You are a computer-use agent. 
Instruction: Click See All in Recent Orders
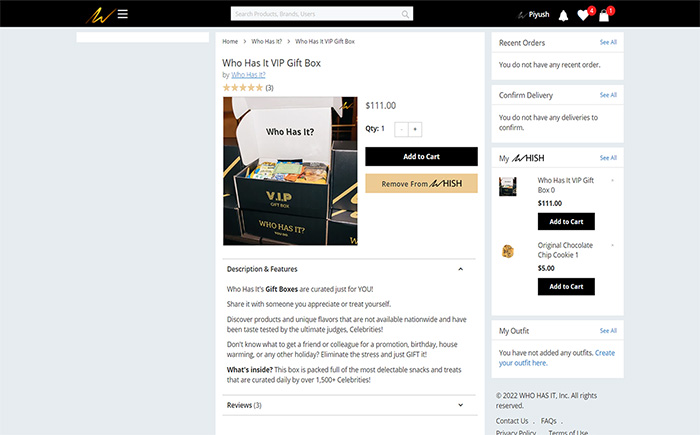(608, 42)
